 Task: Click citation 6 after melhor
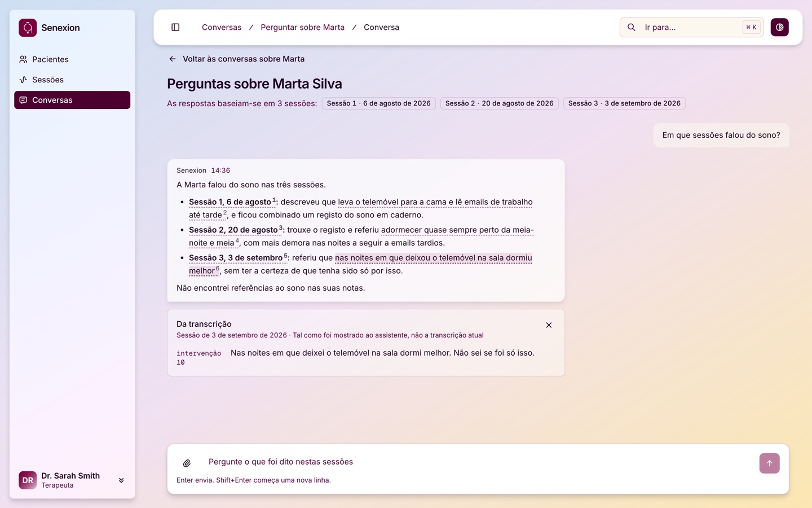(x=218, y=269)
